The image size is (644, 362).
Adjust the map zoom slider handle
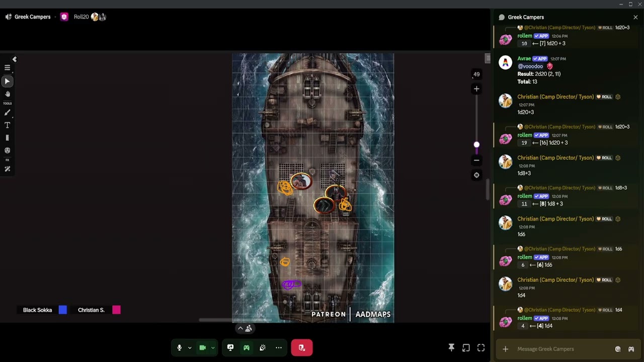(x=476, y=145)
